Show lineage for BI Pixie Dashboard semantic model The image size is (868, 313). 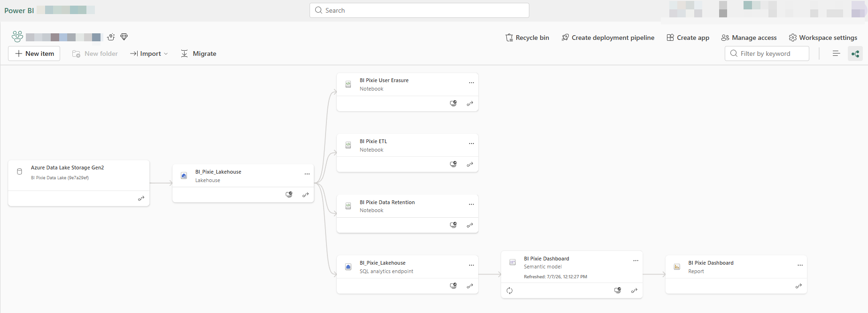634,290
